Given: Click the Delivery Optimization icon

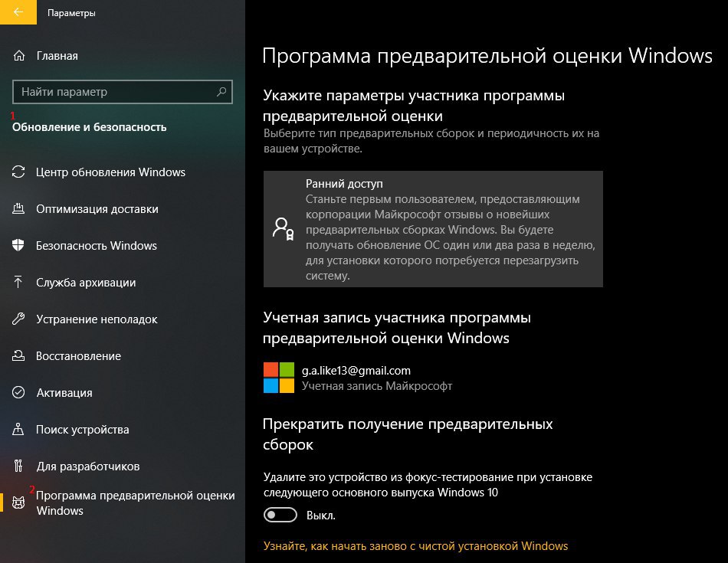Looking at the screenshot, I should (x=18, y=208).
